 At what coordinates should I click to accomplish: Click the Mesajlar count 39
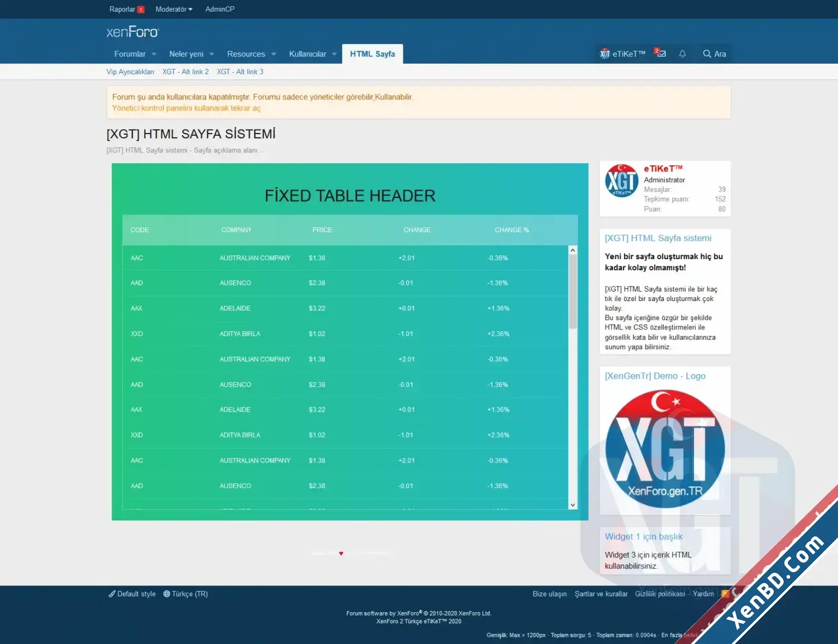[722, 190]
